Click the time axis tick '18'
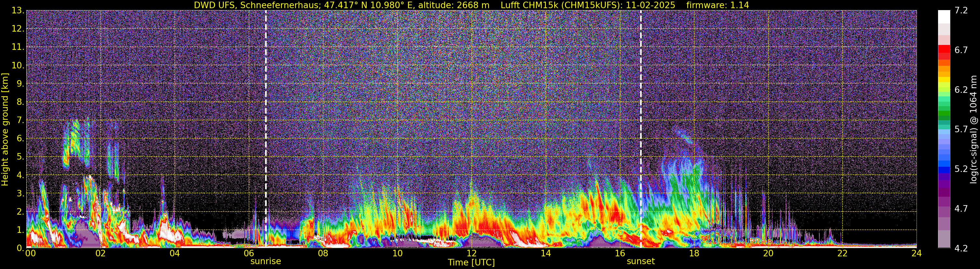The height and width of the screenshot is (269, 980). pos(694,254)
